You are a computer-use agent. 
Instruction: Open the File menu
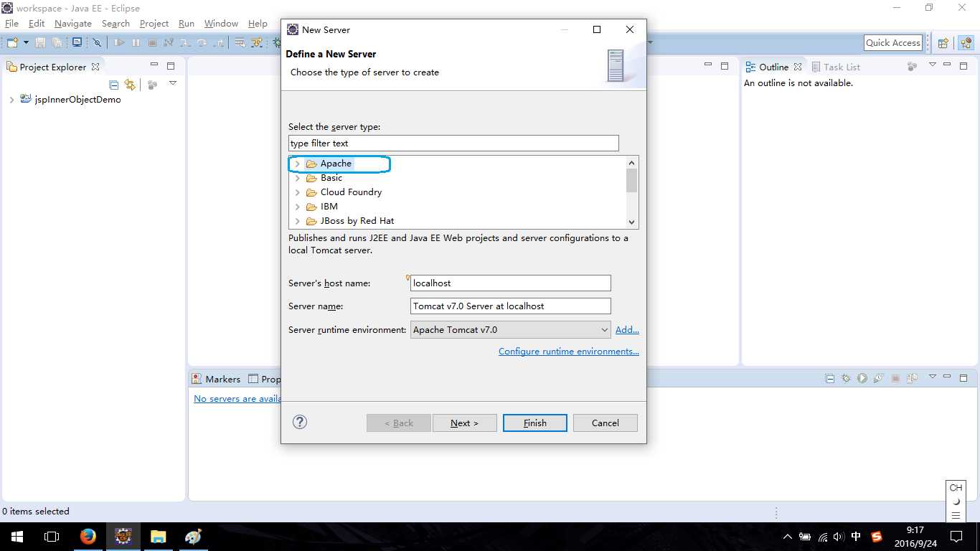point(11,24)
